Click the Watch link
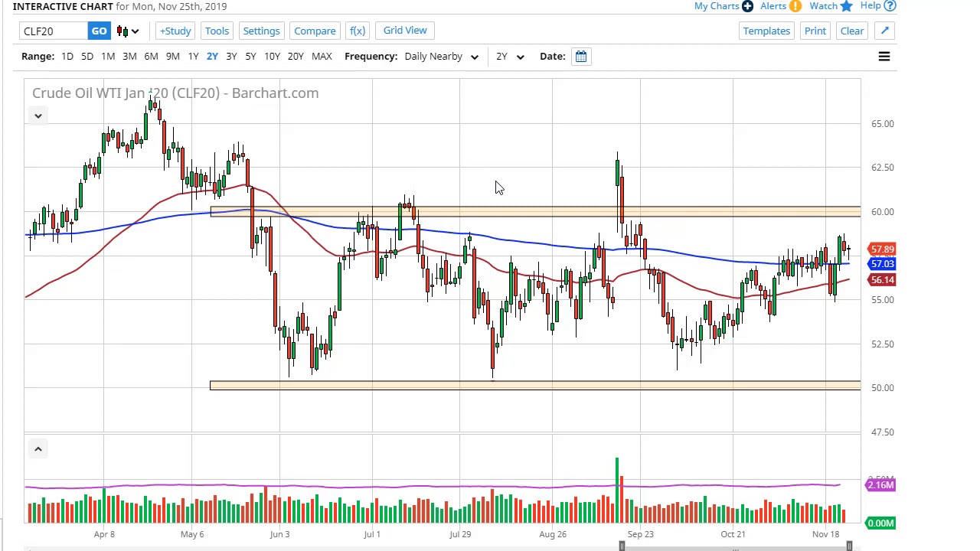This screenshot has height=551, width=980. click(x=823, y=6)
